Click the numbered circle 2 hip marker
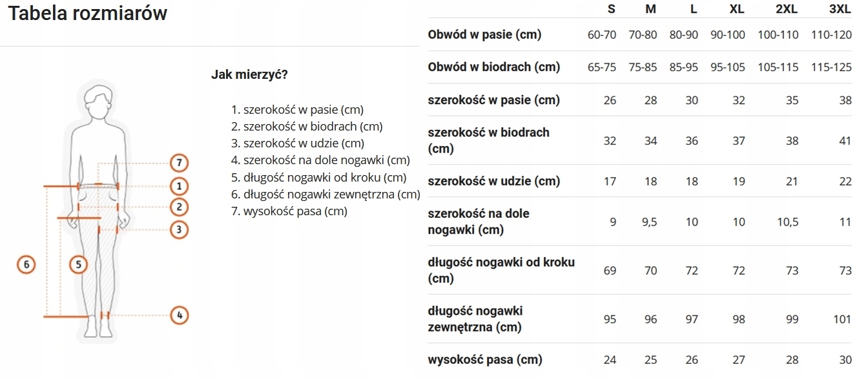 180,207
